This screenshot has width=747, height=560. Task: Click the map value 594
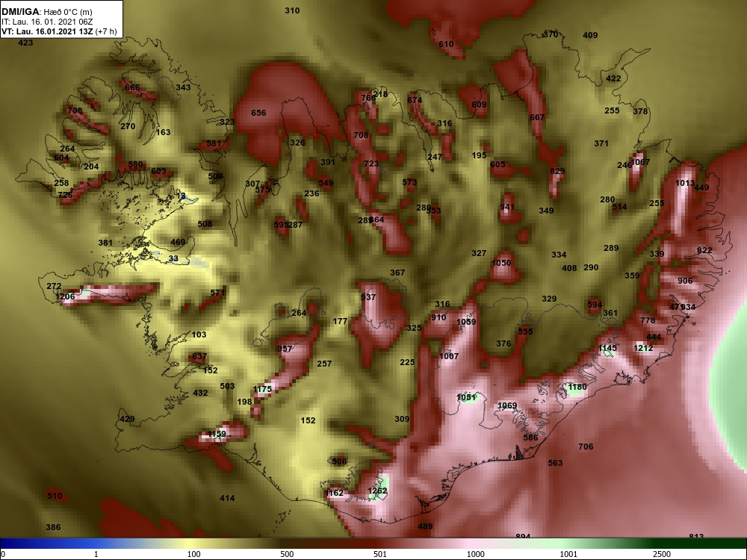click(x=595, y=305)
